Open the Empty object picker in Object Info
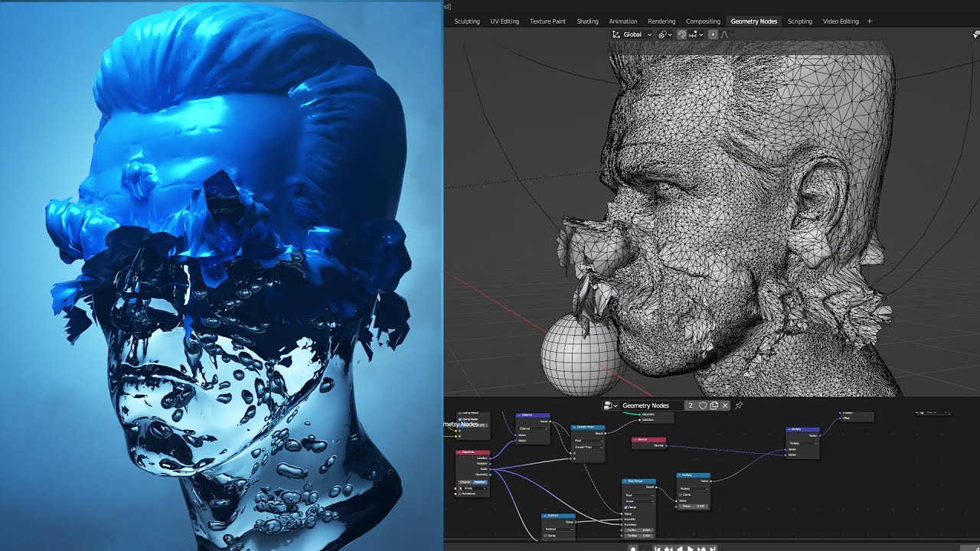This screenshot has height=551, width=980. 473,488
